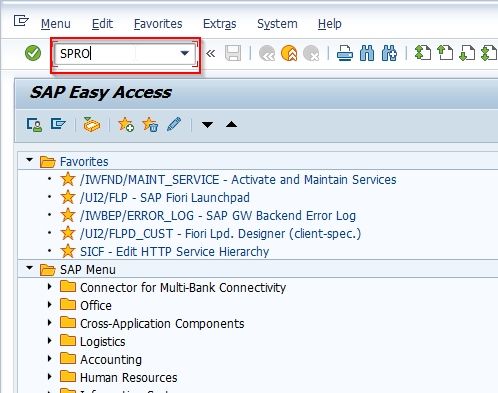
Task: Select the Office tree label
Action: 96,306
